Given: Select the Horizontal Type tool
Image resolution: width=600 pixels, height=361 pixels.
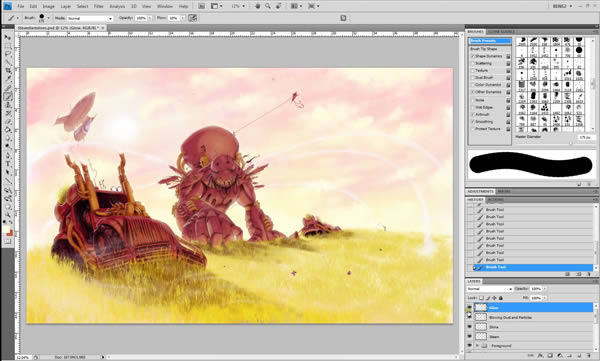Looking at the screenshot, I should tap(7, 164).
